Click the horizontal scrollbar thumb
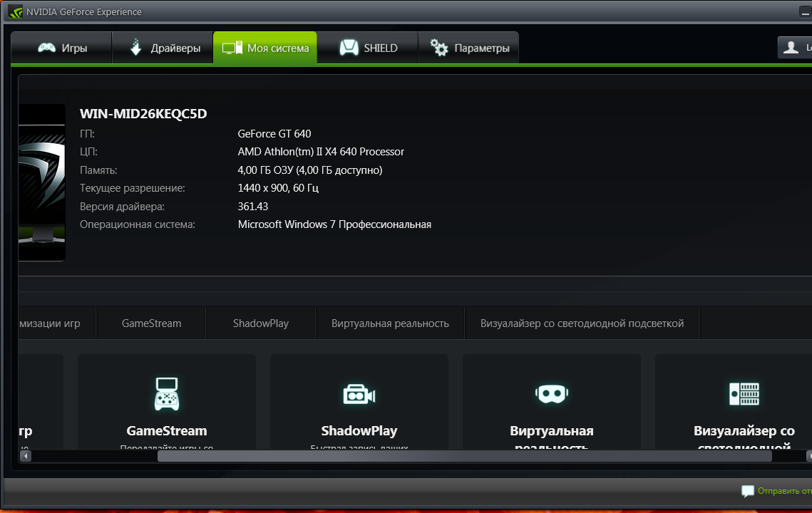Image resolution: width=812 pixels, height=513 pixels. tap(465, 456)
